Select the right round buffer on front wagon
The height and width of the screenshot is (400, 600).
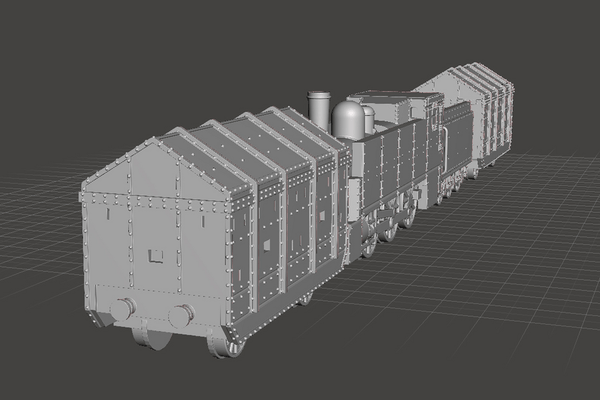(x=181, y=316)
